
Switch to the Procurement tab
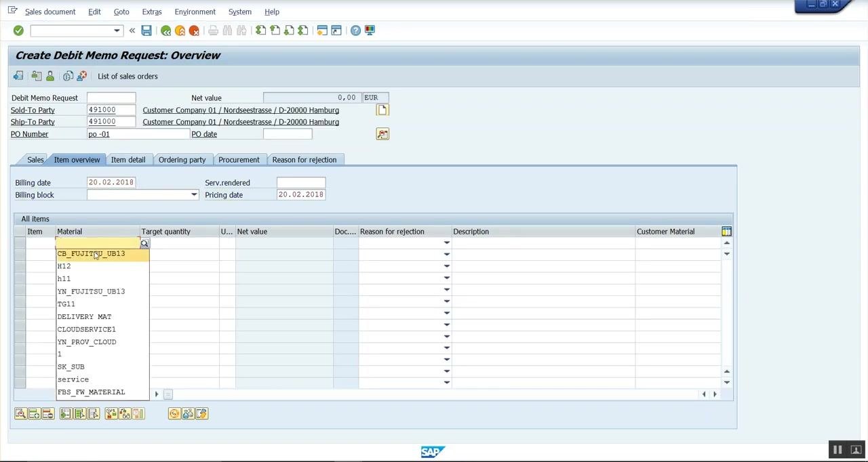click(239, 160)
